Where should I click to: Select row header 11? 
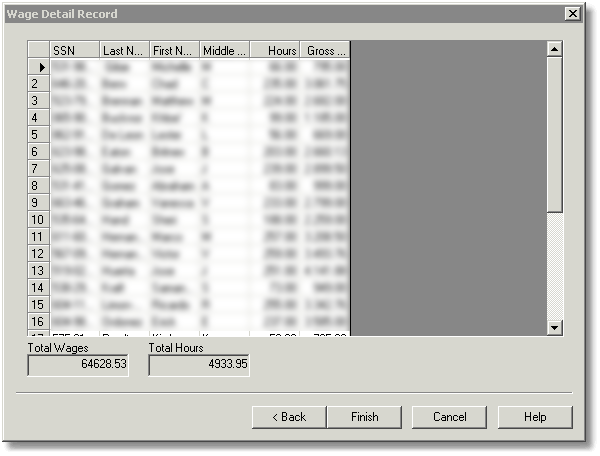click(x=39, y=237)
